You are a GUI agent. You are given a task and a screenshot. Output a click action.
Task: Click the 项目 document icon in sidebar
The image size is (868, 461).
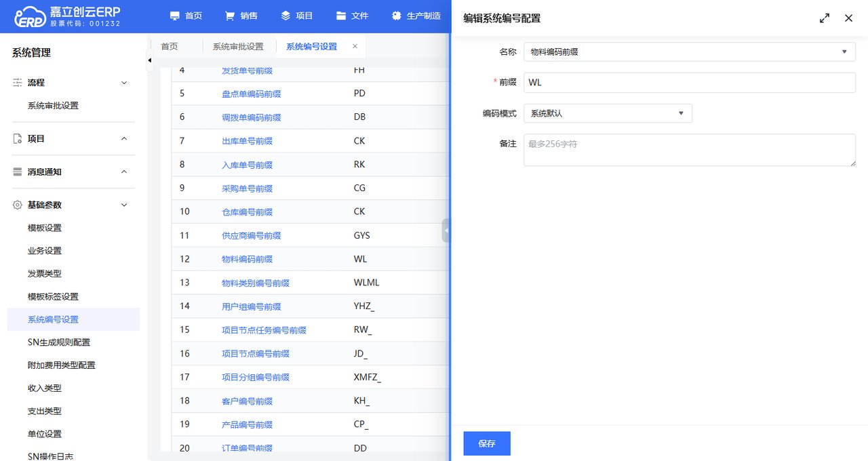18,138
